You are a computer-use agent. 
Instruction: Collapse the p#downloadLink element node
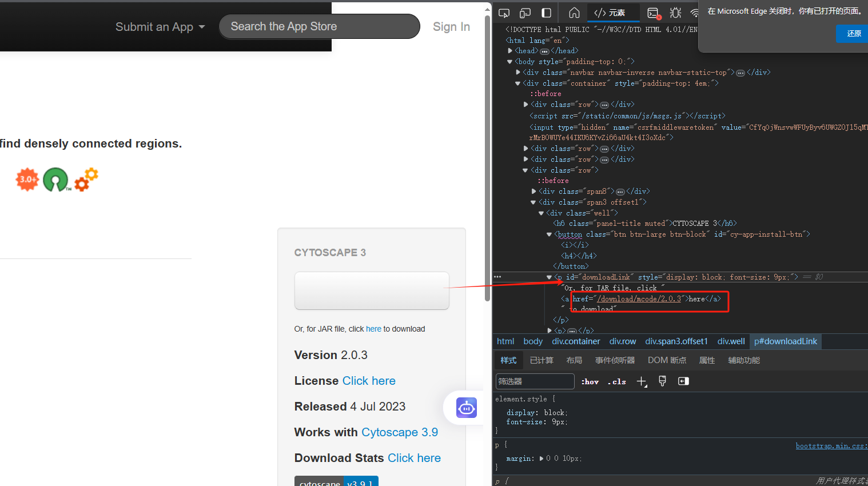(x=550, y=277)
